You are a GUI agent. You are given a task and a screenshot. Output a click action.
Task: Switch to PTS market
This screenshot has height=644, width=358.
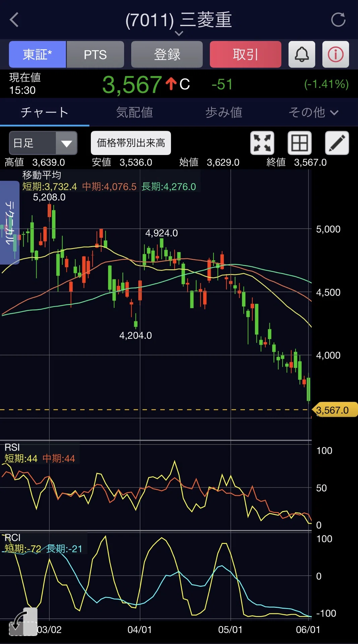(x=95, y=54)
